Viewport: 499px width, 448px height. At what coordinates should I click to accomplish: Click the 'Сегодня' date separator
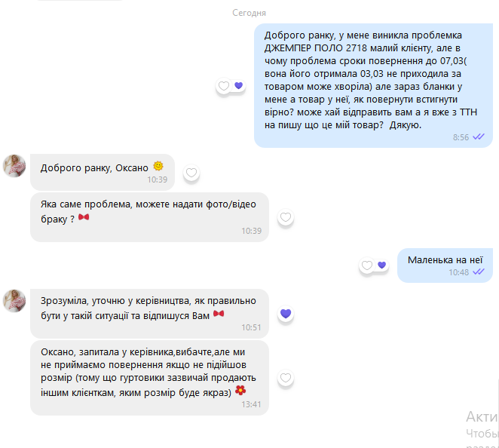pyautogui.click(x=249, y=13)
